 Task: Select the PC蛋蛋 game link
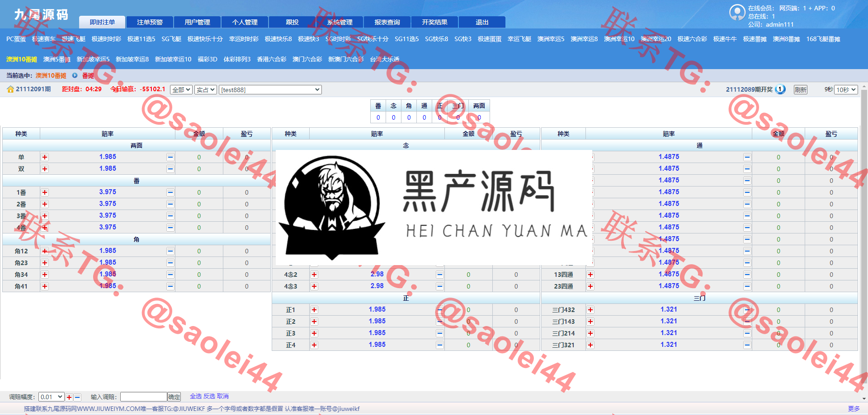click(16, 39)
